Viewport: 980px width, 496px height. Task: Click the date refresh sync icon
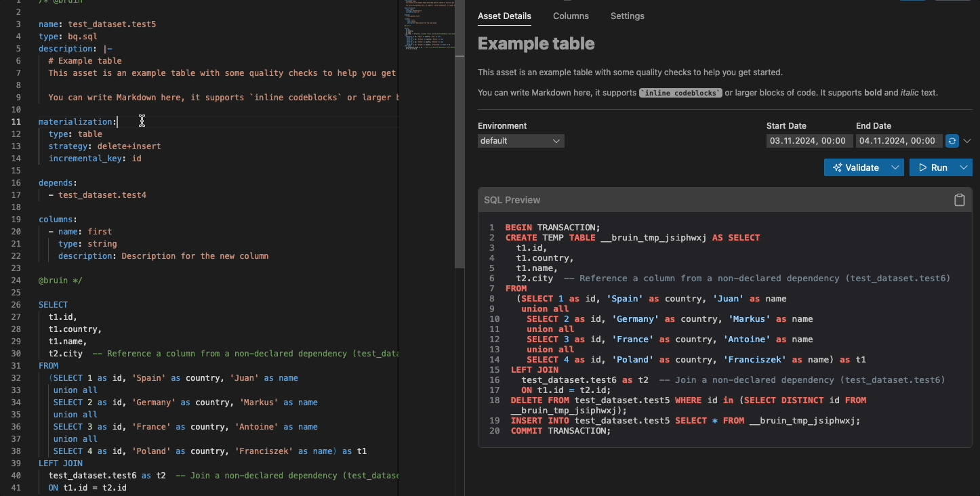point(952,141)
